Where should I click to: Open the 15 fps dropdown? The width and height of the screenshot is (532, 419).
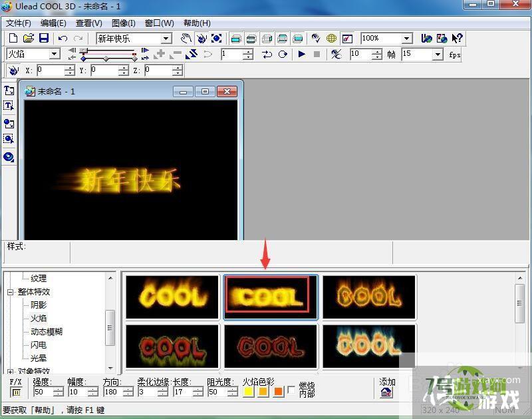[x=438, y=55]
